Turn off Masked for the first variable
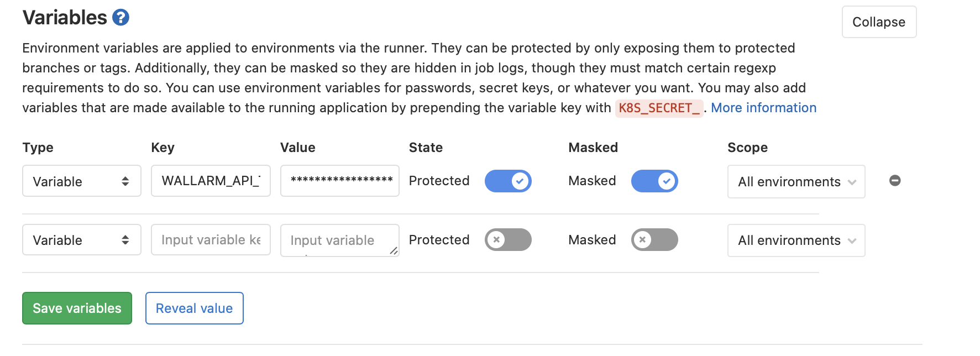The height and width of the screenshot is (356, 980). pos(654,181)
